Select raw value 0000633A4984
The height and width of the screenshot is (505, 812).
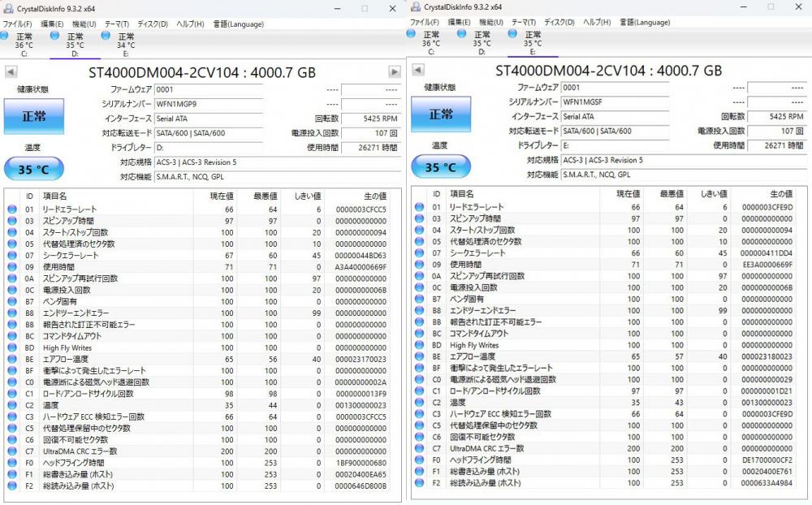pos(767,483)
